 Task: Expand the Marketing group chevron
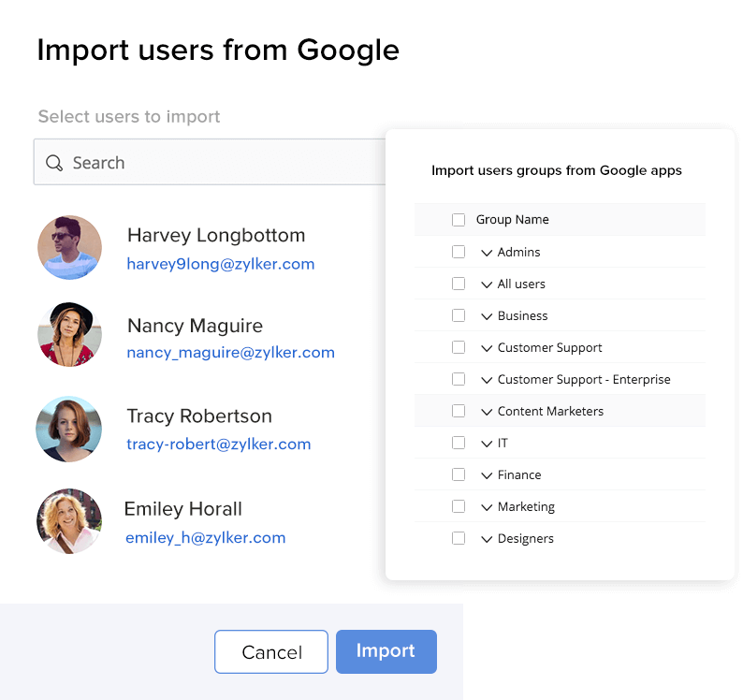487,507
